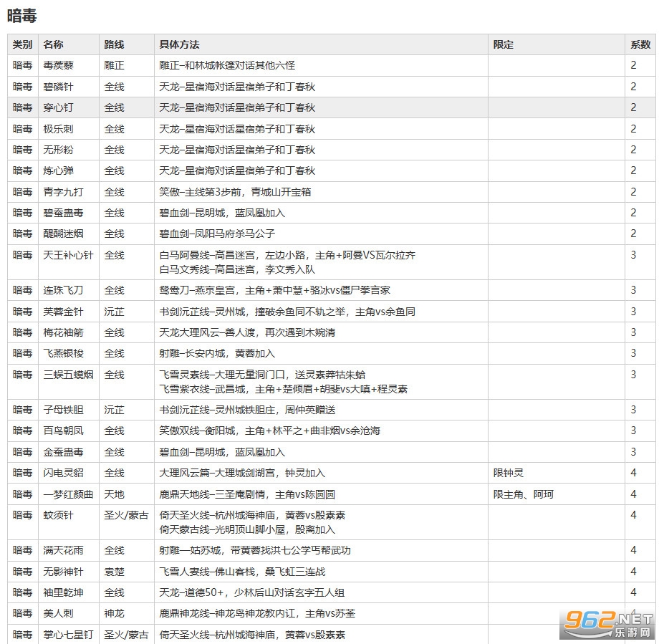This screenshot has height=644, width=659.
Task: Click 射雕—姑苏城 method text
Action: [255, 550]
